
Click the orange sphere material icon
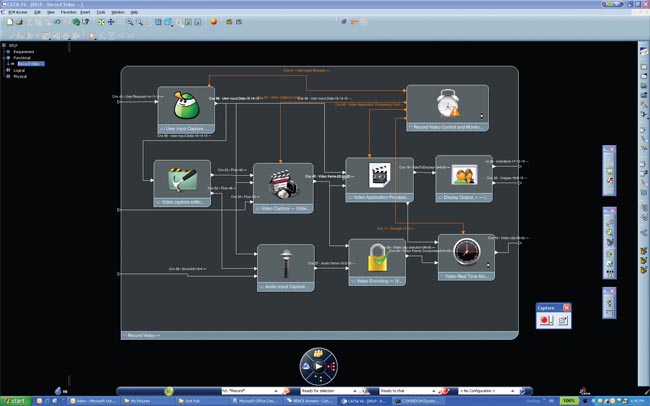[x=213, y=22]
